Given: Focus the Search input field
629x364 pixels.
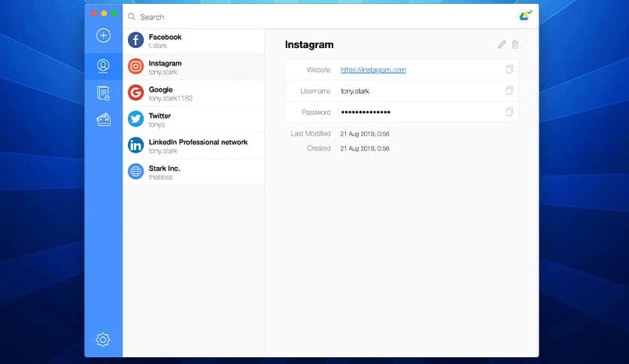Looking at the screenshot, I should click(x=321, y=17).
